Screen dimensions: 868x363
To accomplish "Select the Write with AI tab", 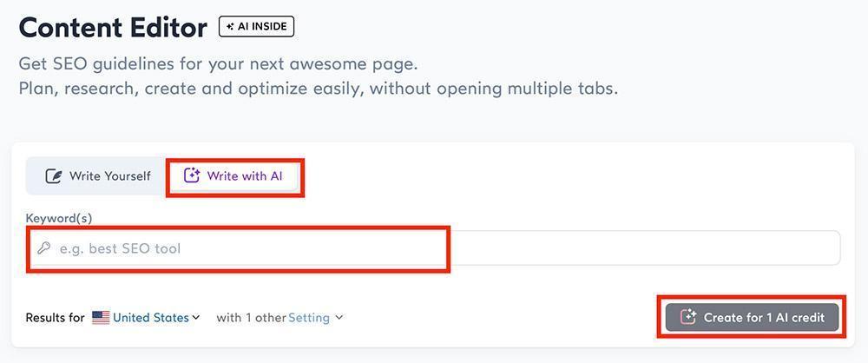I will pyautogui.click(x=233, y=176).
